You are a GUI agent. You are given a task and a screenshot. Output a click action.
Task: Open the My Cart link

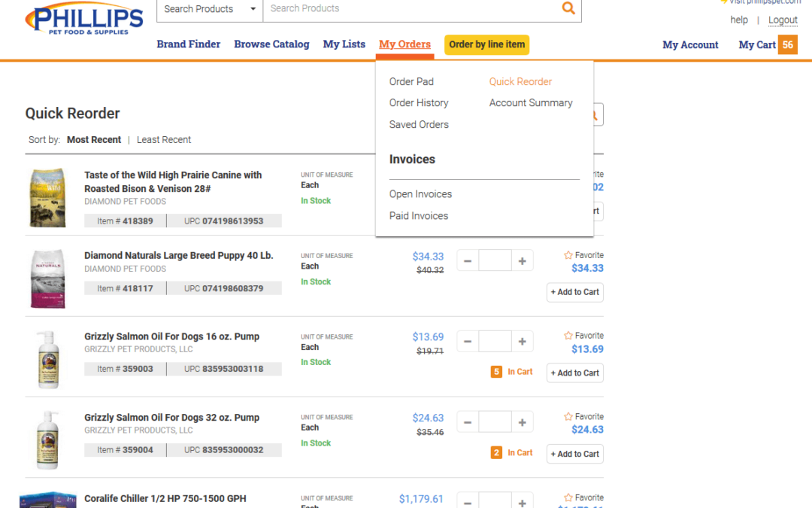(x=756, y=45)
